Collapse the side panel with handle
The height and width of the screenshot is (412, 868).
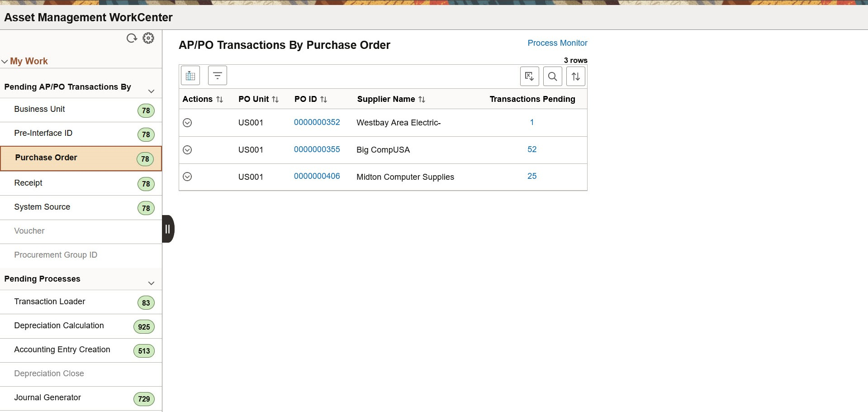pos(168,229)
